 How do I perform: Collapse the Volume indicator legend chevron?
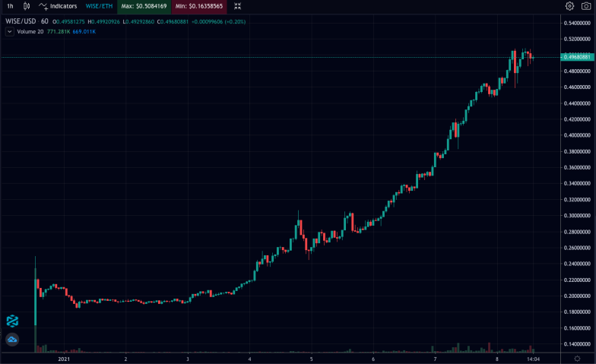point(9,32)
